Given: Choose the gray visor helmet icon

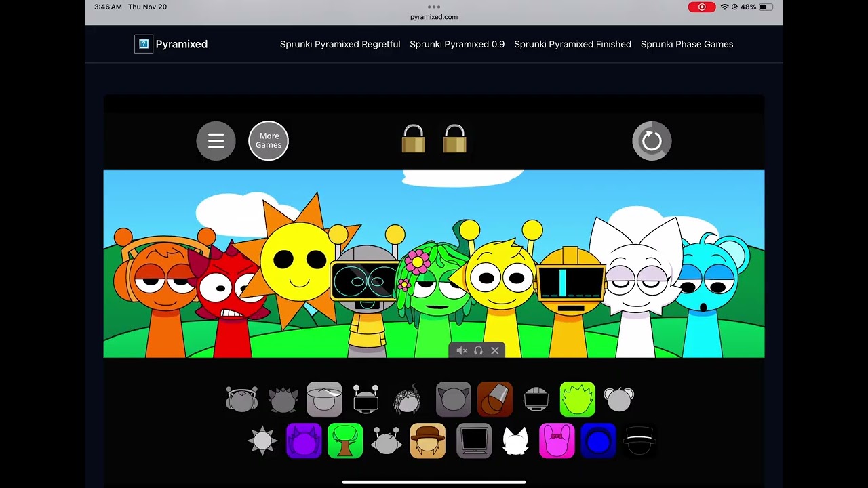Looking at the screenshot, I should point(536,399).
